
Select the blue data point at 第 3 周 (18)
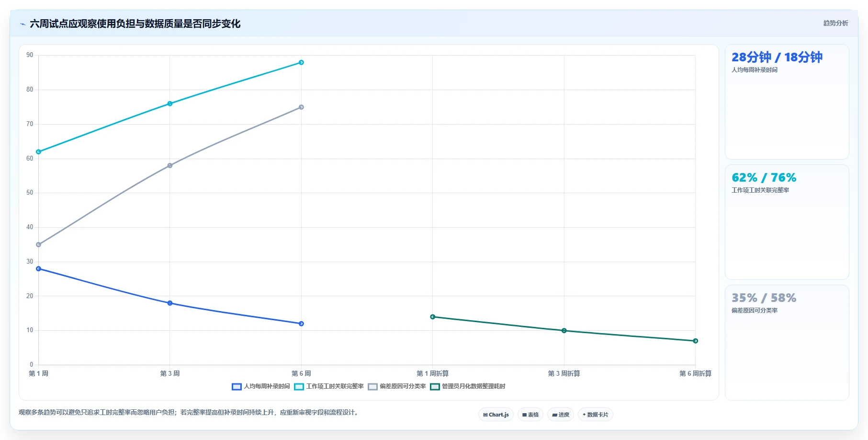click(170, 303)
